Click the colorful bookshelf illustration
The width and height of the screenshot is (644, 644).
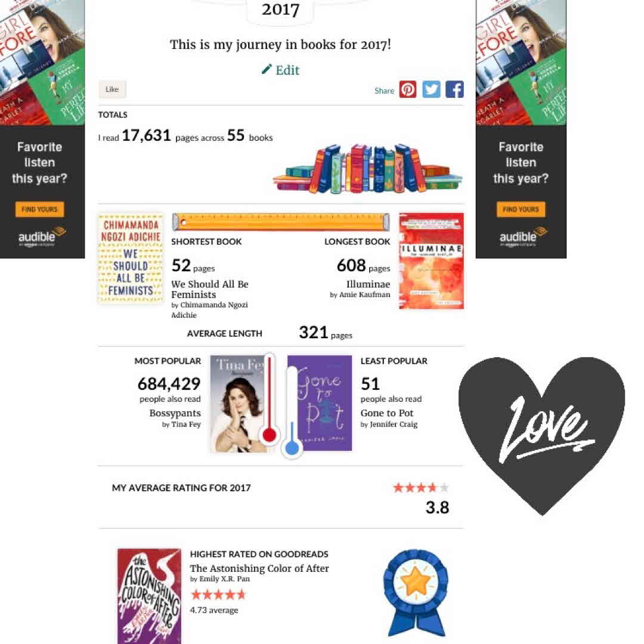click(x=367, y=168)
